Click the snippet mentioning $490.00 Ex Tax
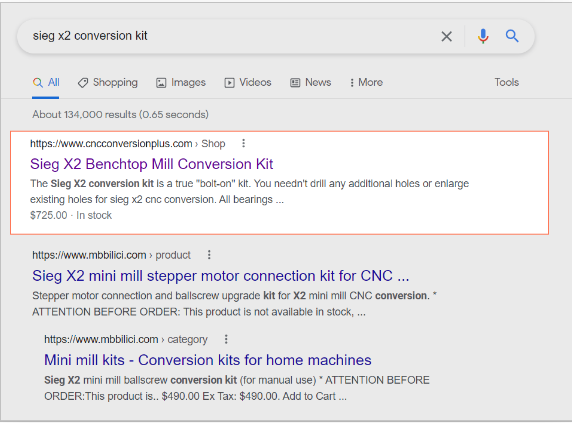Image resolution: width=572 pixels, height=423 pixels. [237, 388]
